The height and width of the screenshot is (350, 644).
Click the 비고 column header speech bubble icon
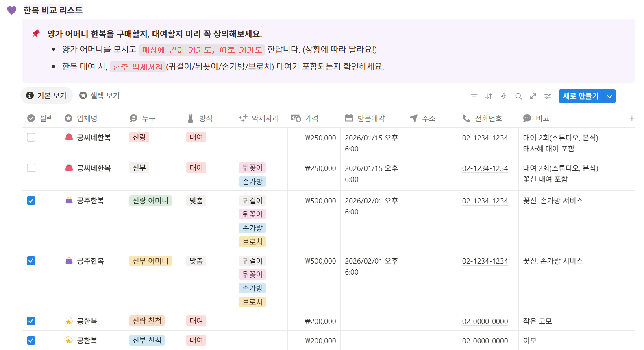[527, 118]
